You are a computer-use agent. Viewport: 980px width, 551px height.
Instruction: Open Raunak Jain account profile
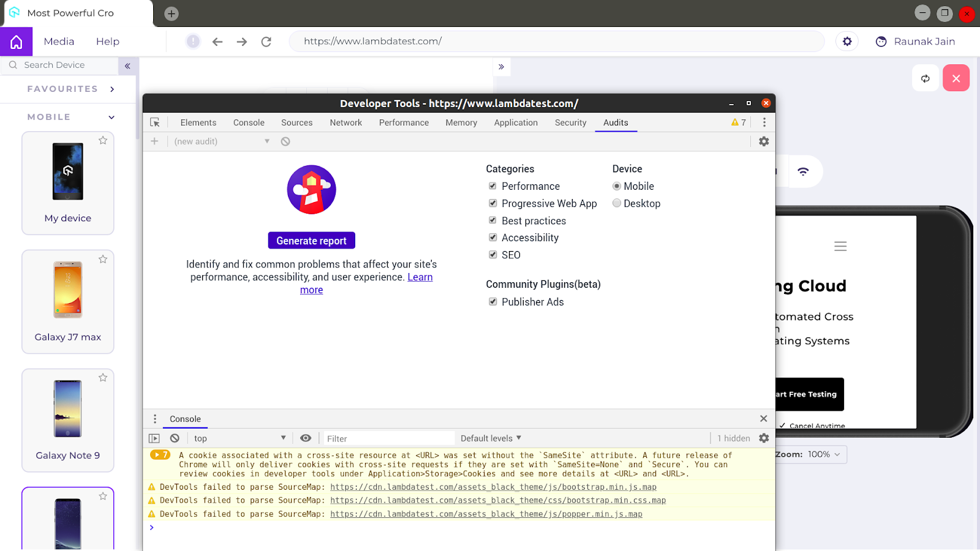(916, 42)
